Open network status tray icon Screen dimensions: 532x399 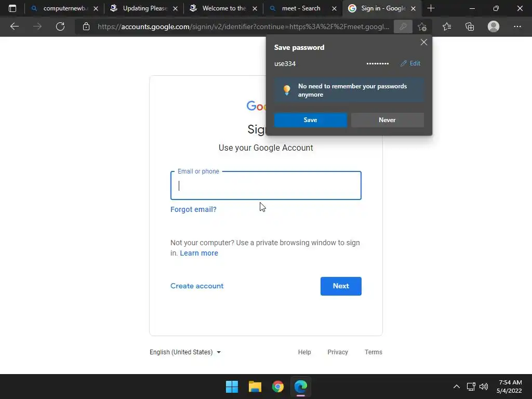pos(471,387)
